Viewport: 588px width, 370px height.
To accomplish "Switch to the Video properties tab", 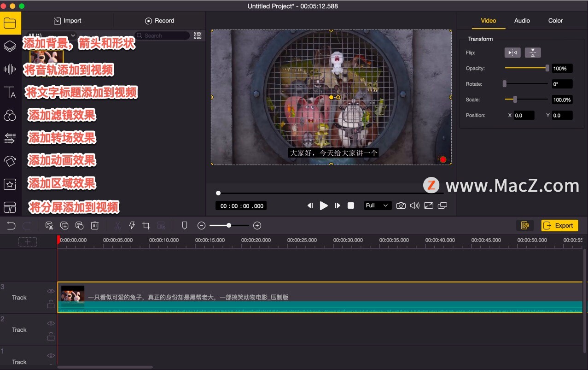I will pos(489,21).
